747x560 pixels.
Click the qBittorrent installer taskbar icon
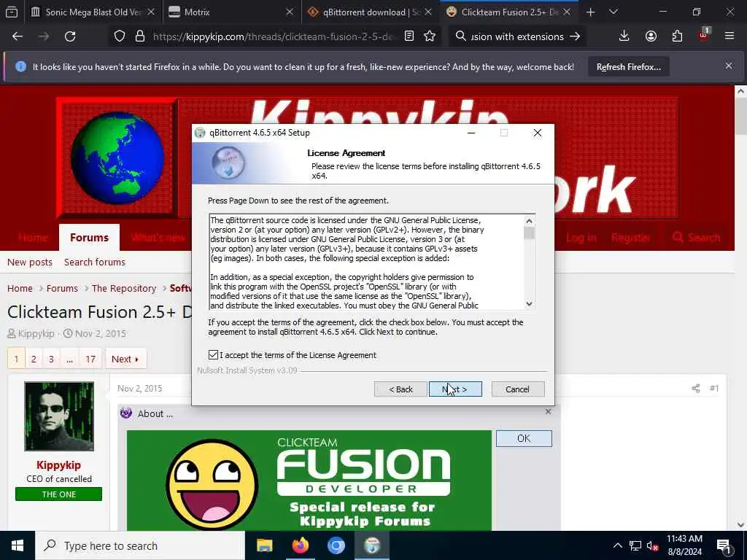(x=372, y=545)
